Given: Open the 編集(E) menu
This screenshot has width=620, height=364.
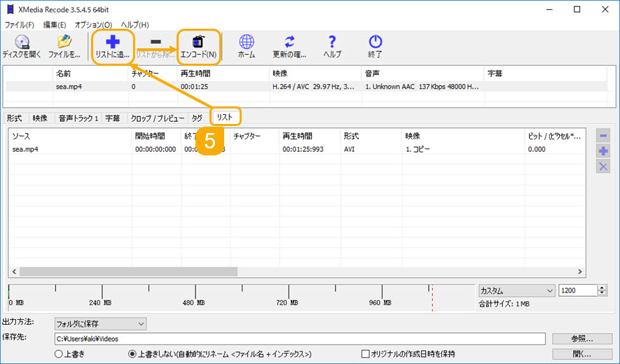Looking at the screenshot, I should click(x=55, y=24).
